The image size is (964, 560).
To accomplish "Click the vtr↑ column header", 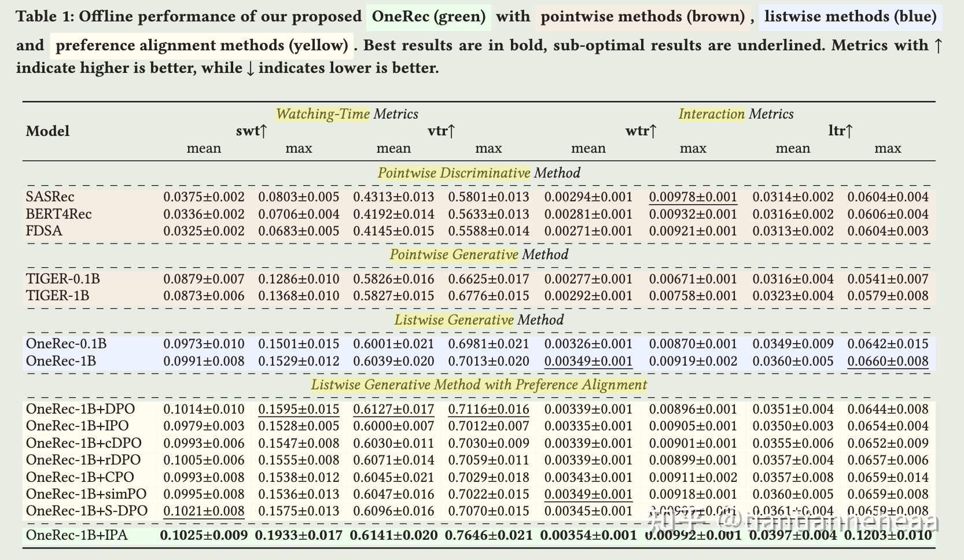I will (441, 131).
